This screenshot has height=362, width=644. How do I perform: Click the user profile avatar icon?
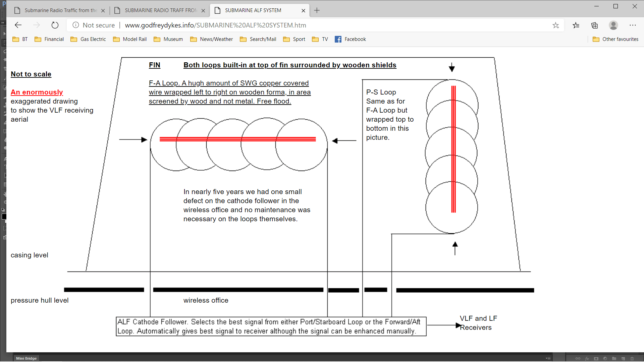pyautogui.click(x=613, y=25)
